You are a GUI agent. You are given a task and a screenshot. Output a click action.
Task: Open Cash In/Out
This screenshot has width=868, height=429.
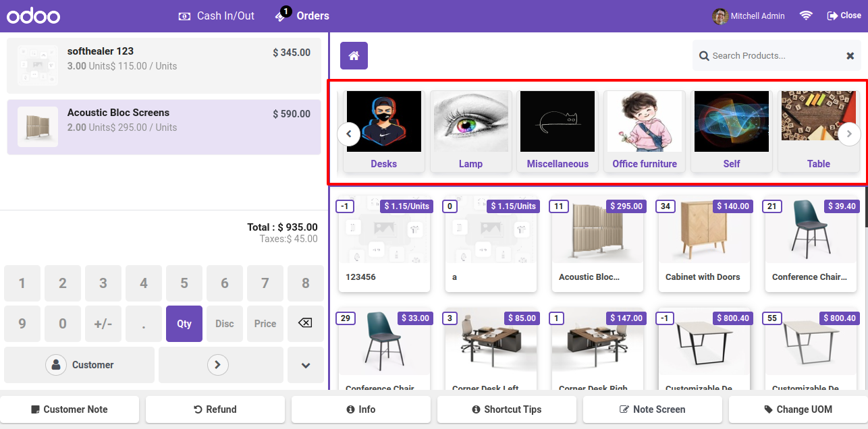click(x=216, y=16)
